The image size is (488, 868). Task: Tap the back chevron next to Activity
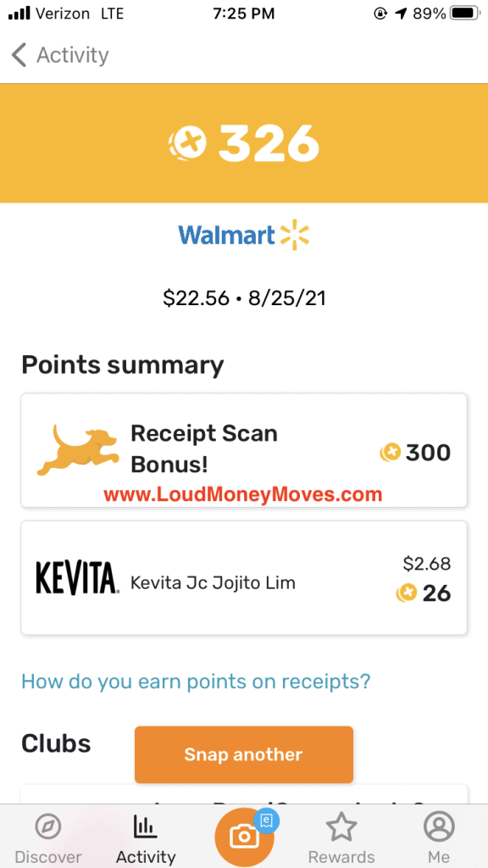(x=19, y=55)
